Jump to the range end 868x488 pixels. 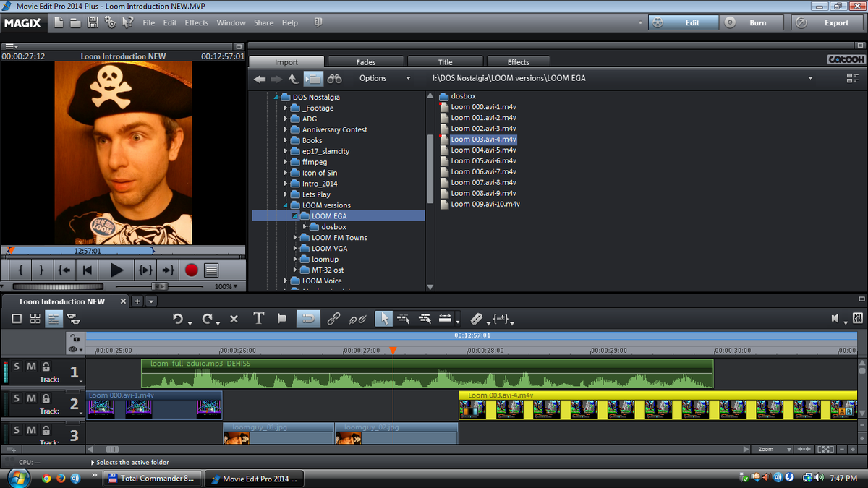(x=168, y=270)
